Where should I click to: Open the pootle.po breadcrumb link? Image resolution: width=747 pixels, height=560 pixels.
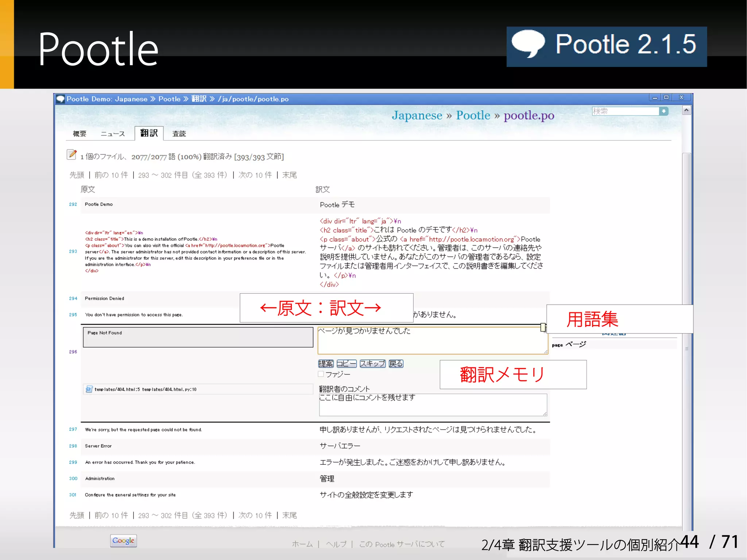(529, 116)
